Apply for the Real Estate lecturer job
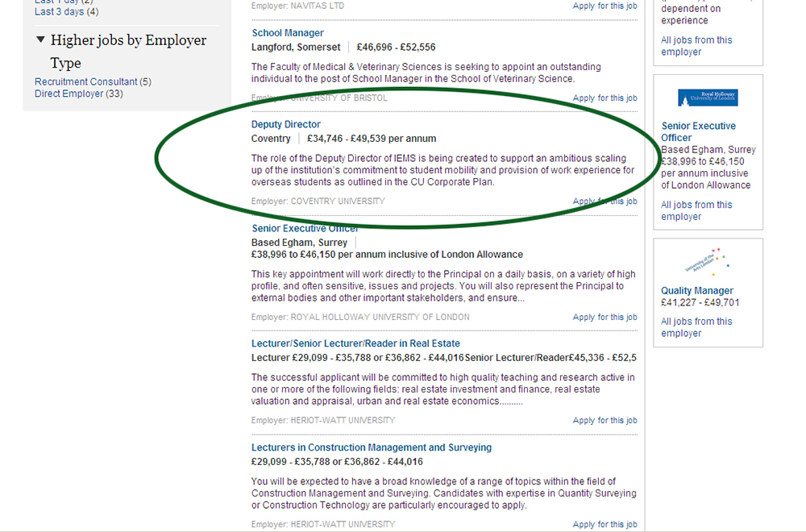The width and height of the screenshot is (806, 532). coord(604,421)
